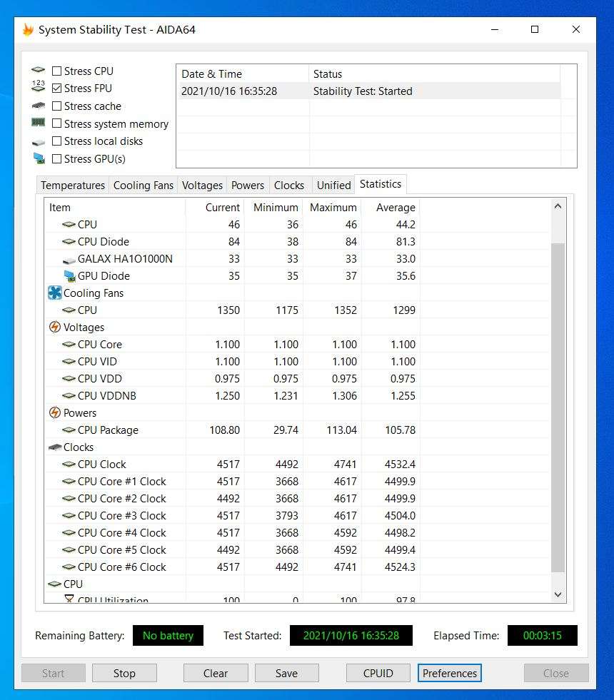Click the 'No battery' remaining battery value

pos(168,635)
